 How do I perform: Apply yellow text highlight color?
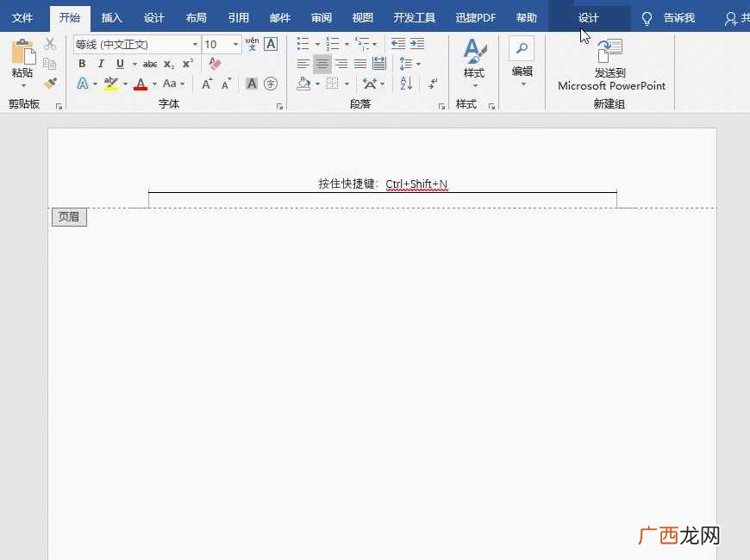(x=111, y=84)
